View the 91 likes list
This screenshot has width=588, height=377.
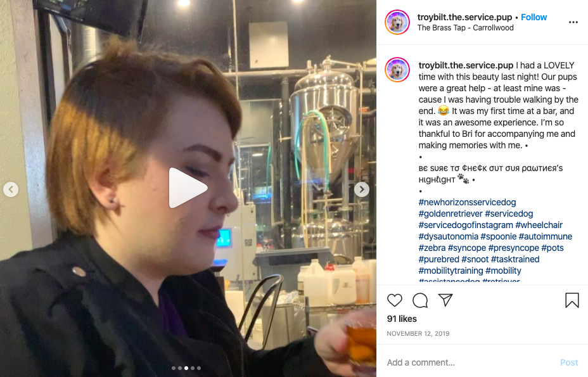[402, 319]
